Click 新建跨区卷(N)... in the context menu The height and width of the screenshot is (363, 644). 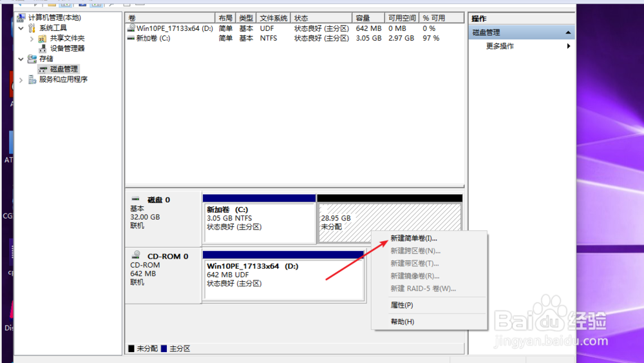[x=415, y=251]
